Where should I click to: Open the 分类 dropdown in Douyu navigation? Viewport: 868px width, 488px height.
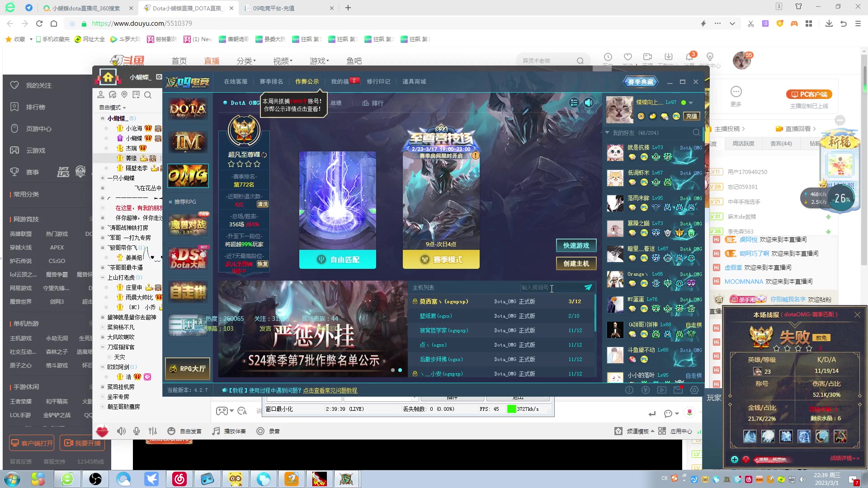click(246, 61)
